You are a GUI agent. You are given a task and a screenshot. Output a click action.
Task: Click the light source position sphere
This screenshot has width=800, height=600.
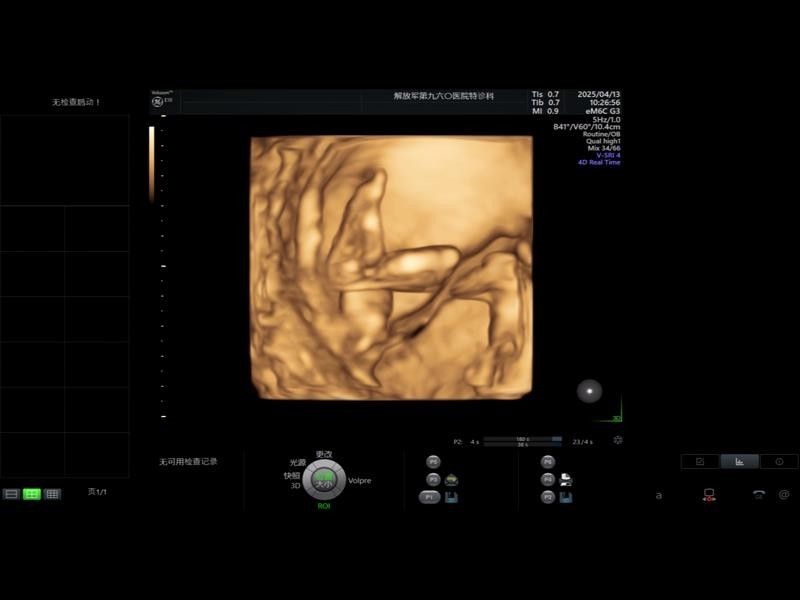[589, 391]
